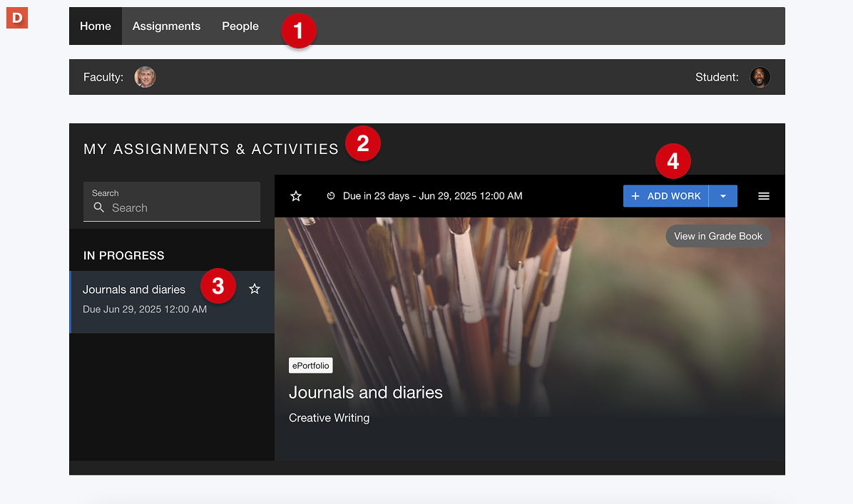Expand the Add Work dropdown arrow
The width and height of the screenshot is (853, 504).
coord(723,196)
